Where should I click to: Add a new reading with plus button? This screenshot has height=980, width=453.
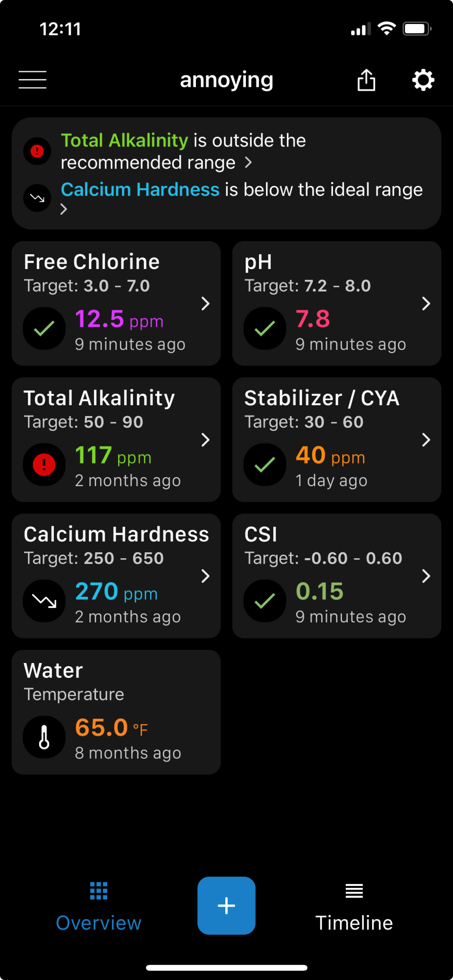coord(226,906)
